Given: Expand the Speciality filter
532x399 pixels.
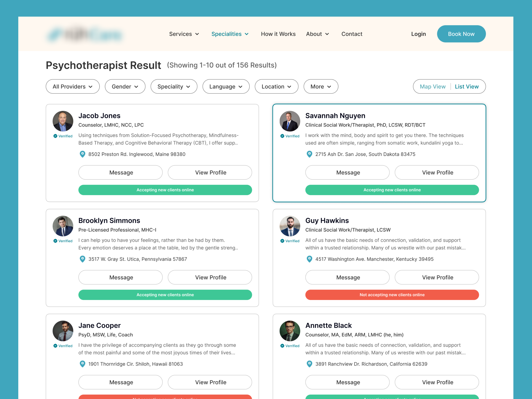Looking at the screenshot, I should [x=174, y=86].
